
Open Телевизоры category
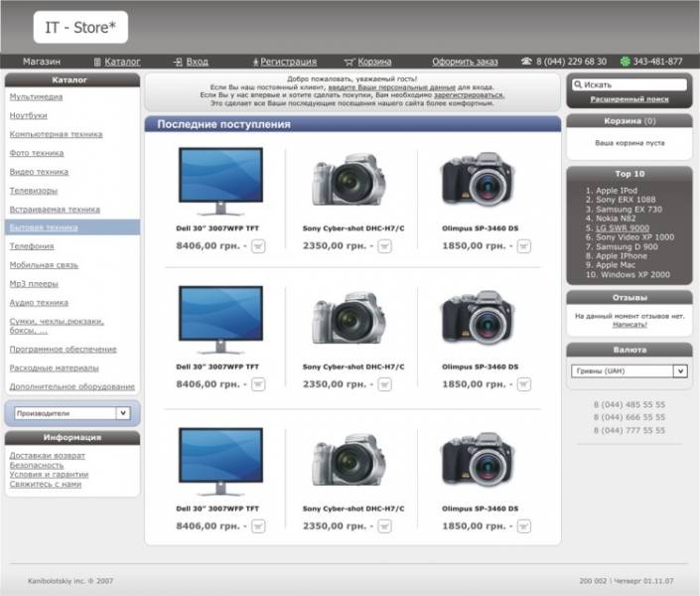[34, 191]
